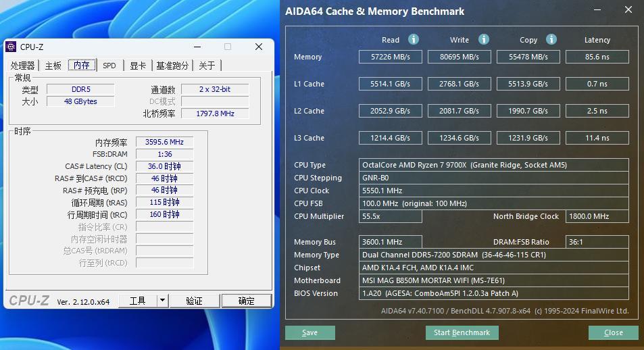Click the CPU Clock field 5550.1 MHz
Viewport: 644px width, 350px height.
coord(494,191)
